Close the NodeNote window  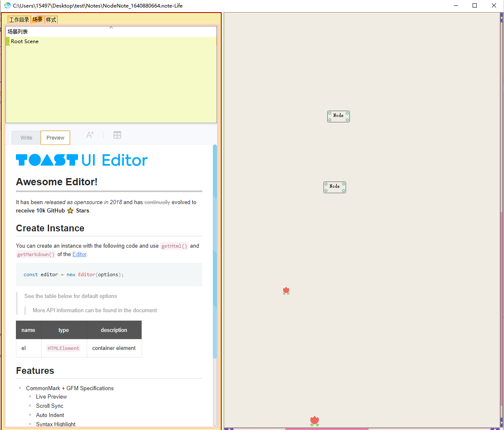pos(494,6)
